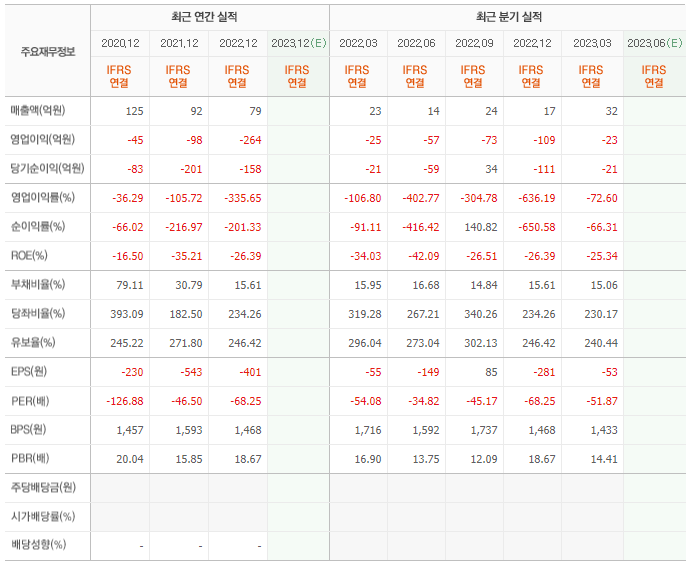Image resolution: width=690 pixels, height=565 pixels.
Task: Select the 85 EPS value for 2022.09
Action: coord(492,372)
